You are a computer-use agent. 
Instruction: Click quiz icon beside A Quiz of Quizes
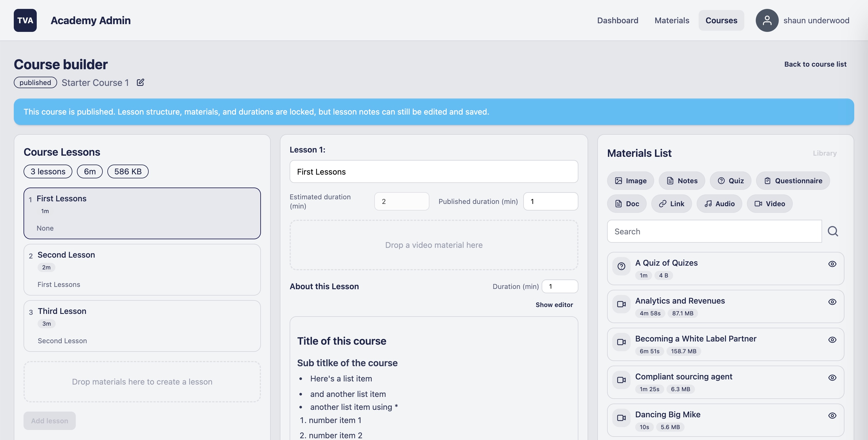pos(621,266)
